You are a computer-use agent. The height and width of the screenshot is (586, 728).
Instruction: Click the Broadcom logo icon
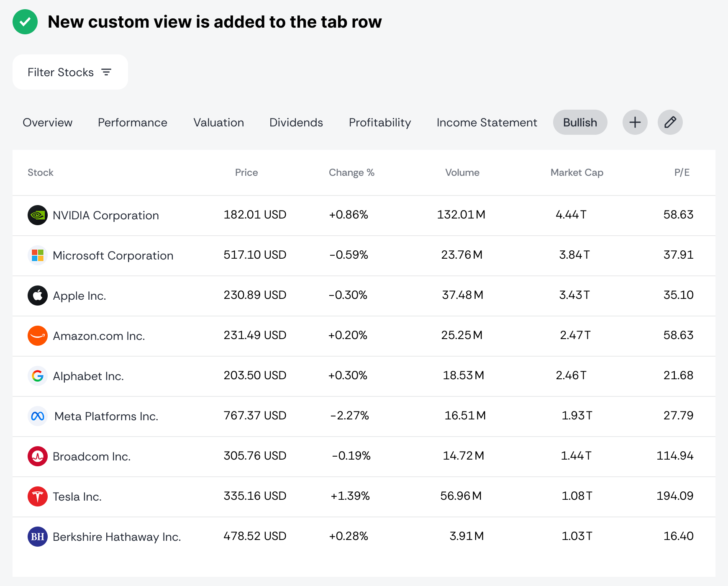(x=38, y=456)
